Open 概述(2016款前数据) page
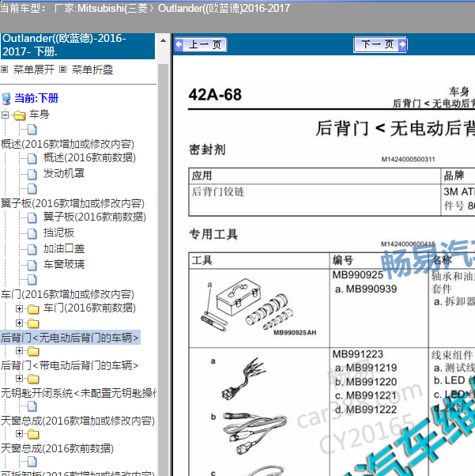 [89, 157]
